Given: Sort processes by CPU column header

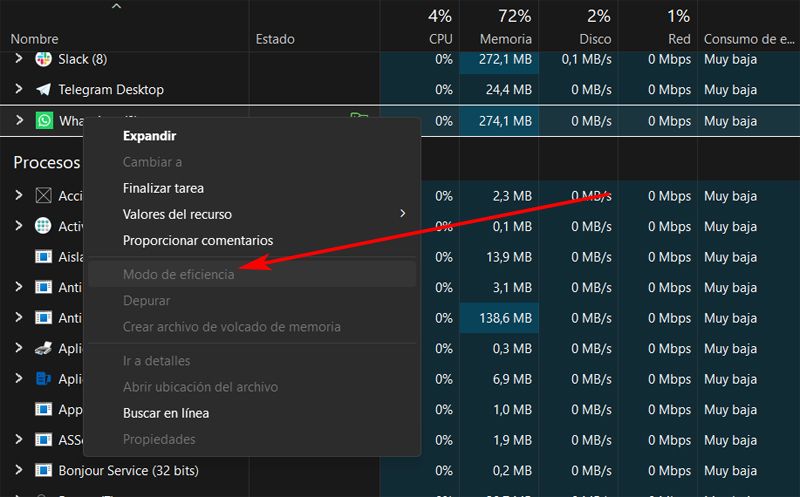Looking at the screenshot, I should (x=440, y=39).
